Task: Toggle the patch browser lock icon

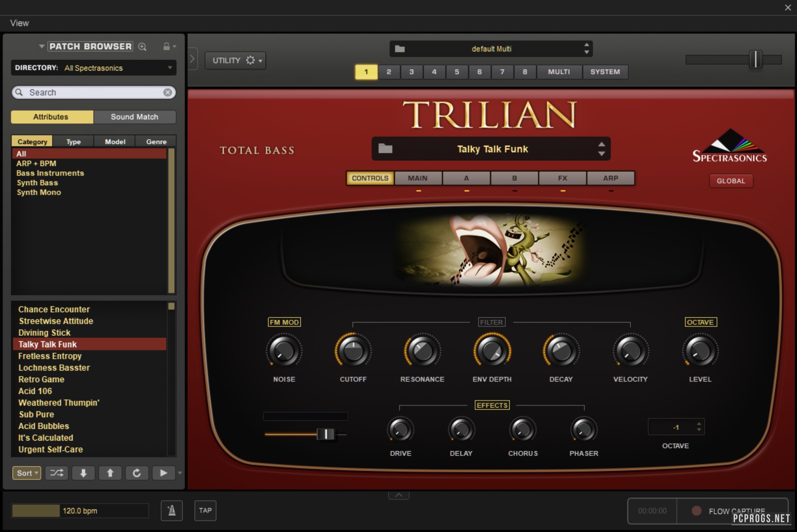Action: (x=166, y=46)
